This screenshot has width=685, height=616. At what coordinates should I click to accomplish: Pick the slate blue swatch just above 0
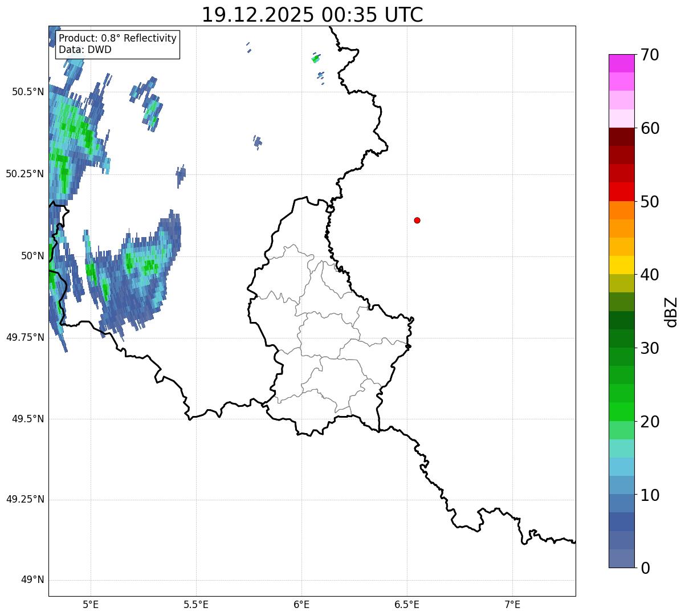(x=622, y=558)
